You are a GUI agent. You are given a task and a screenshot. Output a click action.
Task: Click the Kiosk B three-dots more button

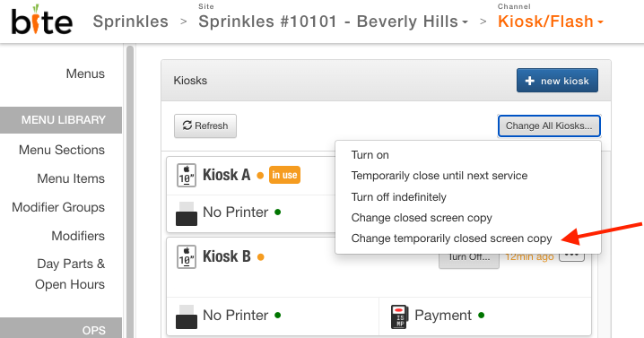(571, 256)
